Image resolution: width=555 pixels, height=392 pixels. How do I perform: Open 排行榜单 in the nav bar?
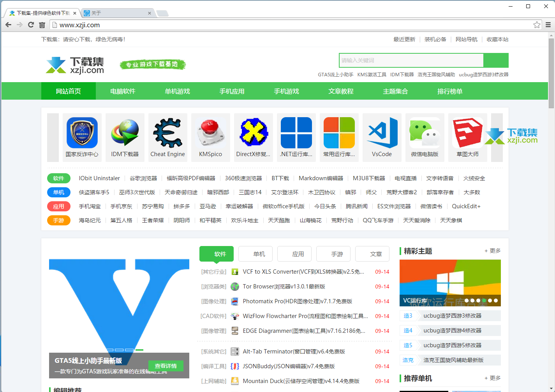[x=450, y=91]
